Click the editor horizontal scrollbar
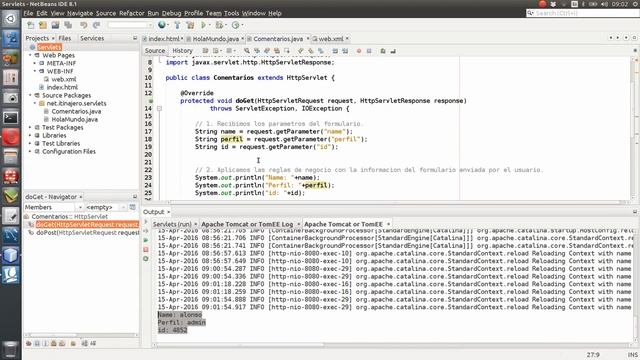The image size is (640, 360). (395, 202)
